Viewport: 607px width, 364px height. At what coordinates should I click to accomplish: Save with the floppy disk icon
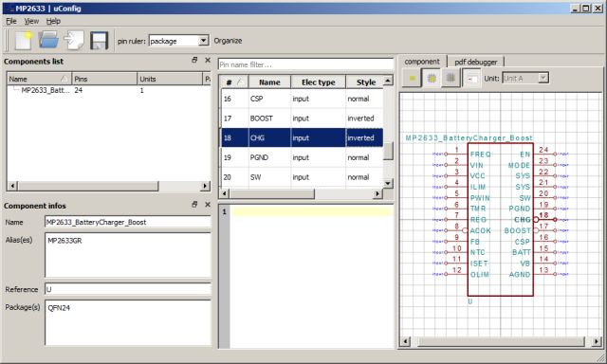click(x=99, y=40)
